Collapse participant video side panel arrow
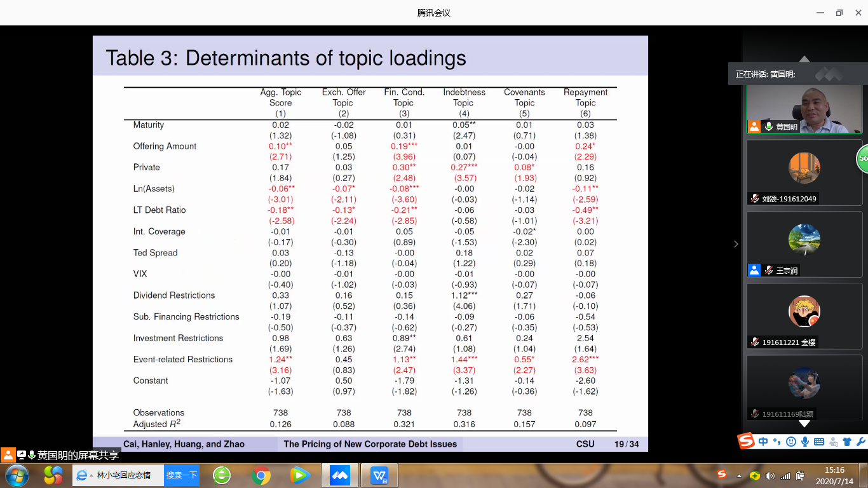 click(x=736, y=244)
